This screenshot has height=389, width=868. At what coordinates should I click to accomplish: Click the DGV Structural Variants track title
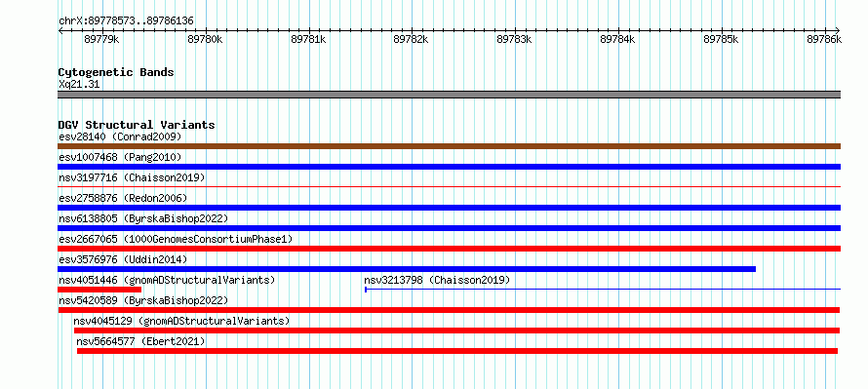click(137, 125)
